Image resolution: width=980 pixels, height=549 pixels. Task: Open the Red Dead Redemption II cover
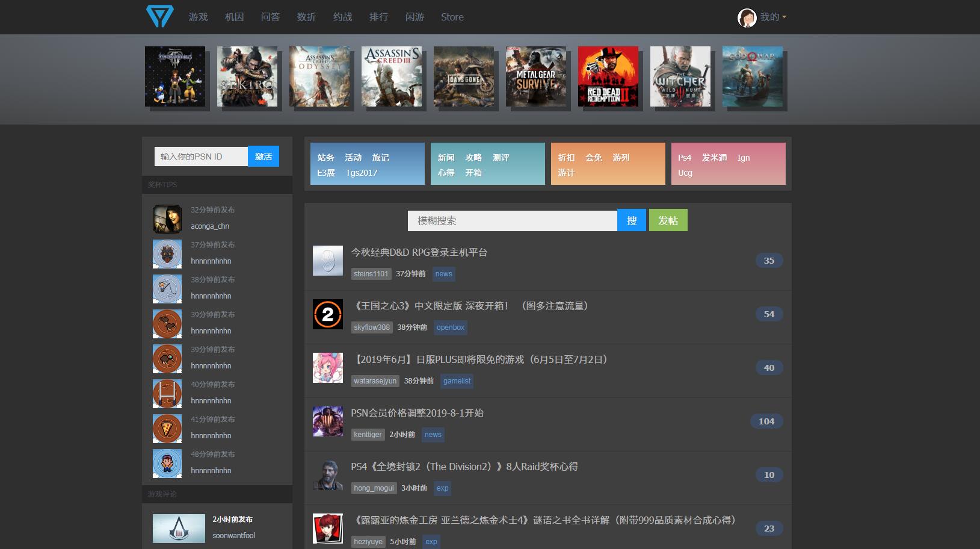608,76
